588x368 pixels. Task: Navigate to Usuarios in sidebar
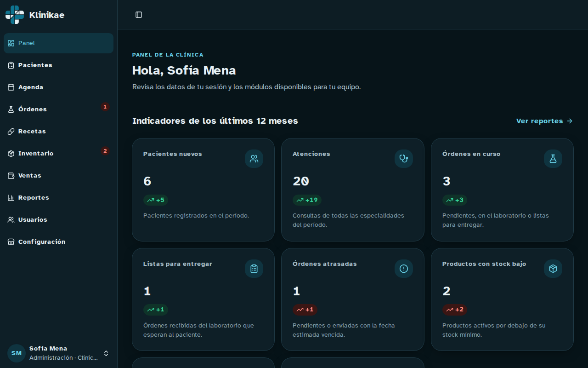(x=58, y=220)
